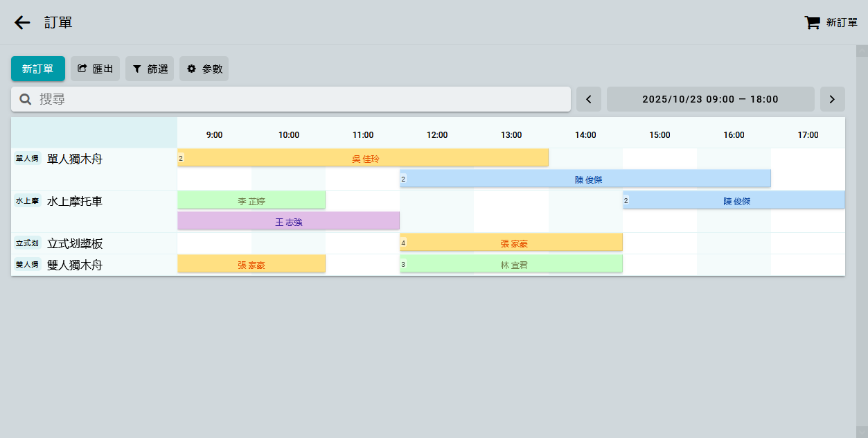Advance to next time range with right chevron
Viewport: 868px width, 438px height.
click(832, 99)
